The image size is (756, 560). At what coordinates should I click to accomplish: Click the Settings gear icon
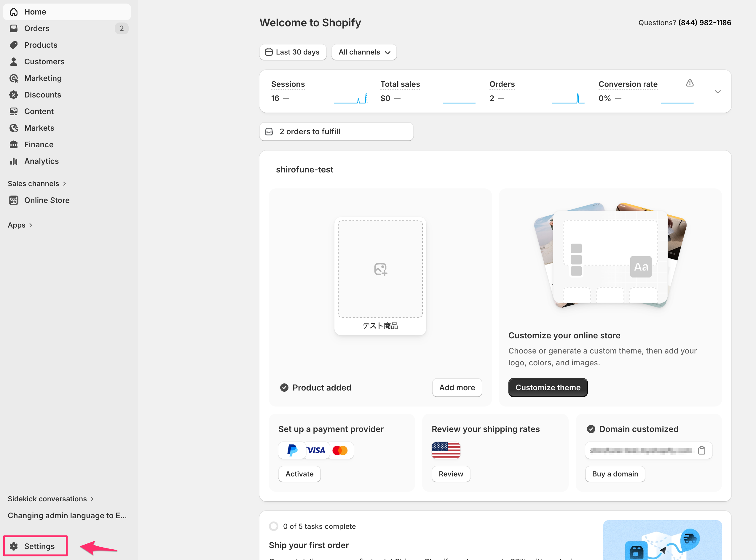(14, 546)
